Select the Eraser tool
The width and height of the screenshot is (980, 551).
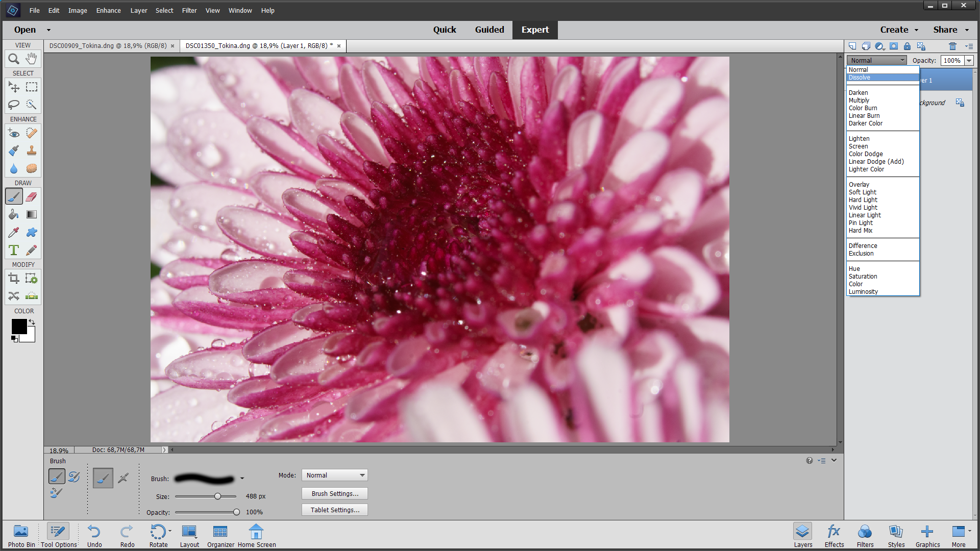[31, 196]
